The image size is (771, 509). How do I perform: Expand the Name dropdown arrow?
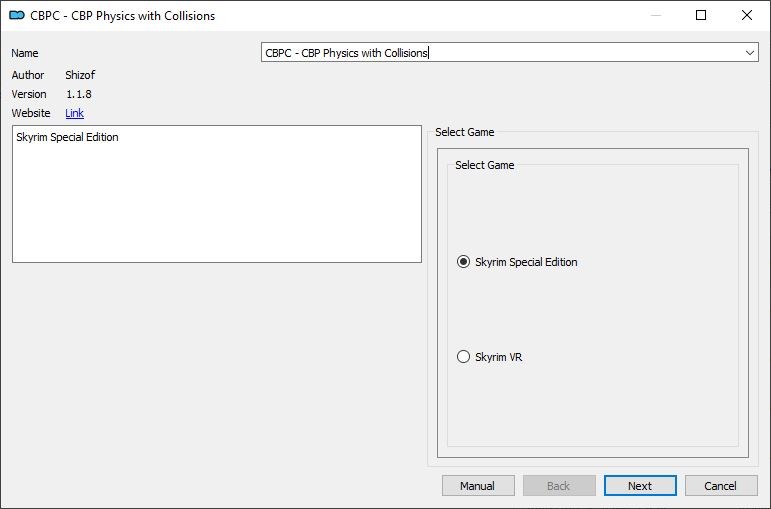click(750, 53)
